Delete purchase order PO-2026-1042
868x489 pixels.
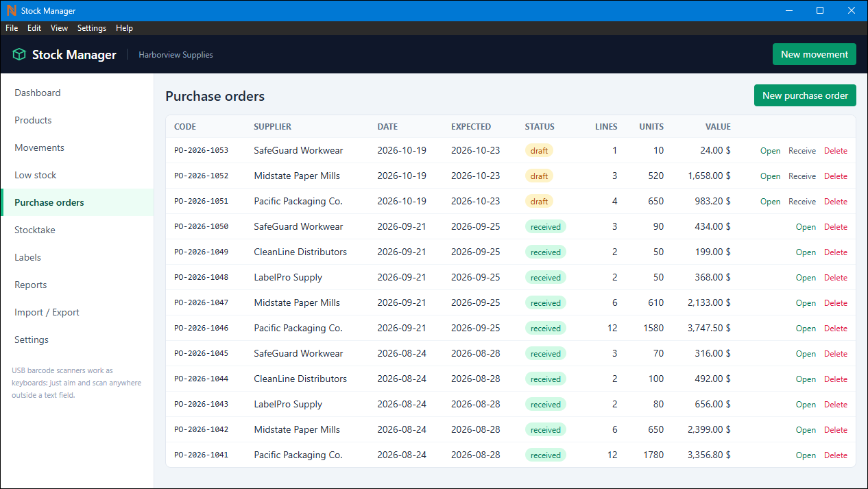[x=836, y=430]
